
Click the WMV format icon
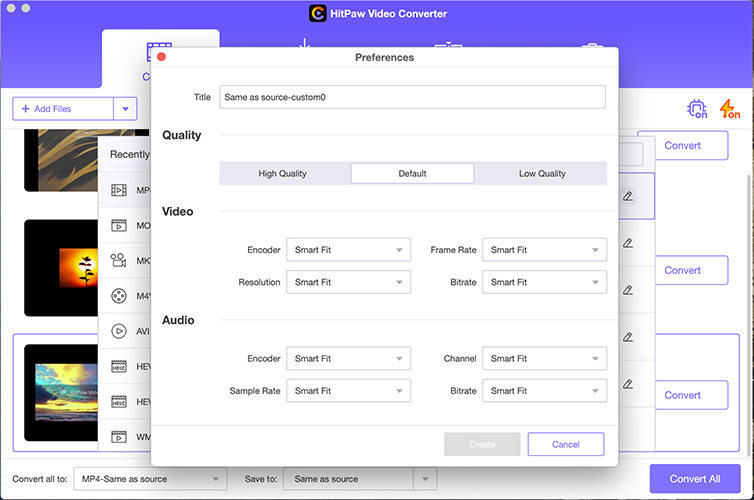(x=119, y=437)
